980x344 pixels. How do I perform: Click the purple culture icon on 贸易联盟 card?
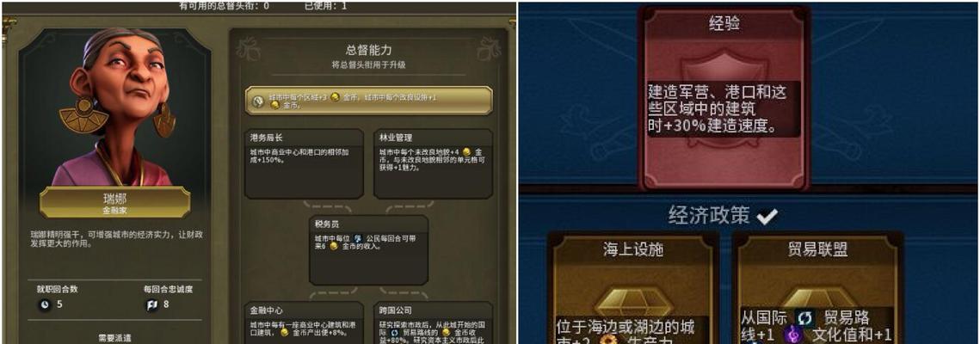click(795, 335)
